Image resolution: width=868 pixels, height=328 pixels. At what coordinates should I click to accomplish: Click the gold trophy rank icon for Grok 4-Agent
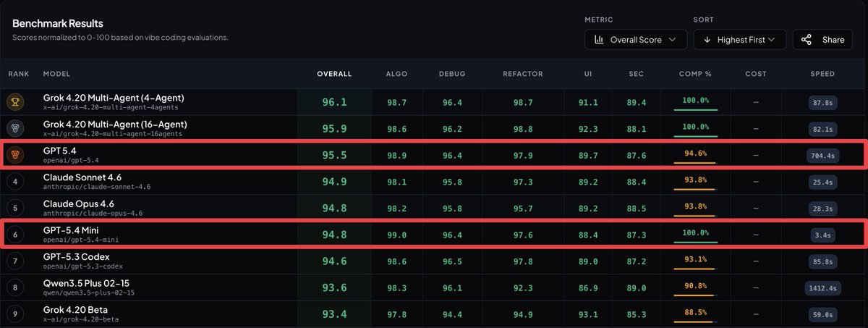16,102
